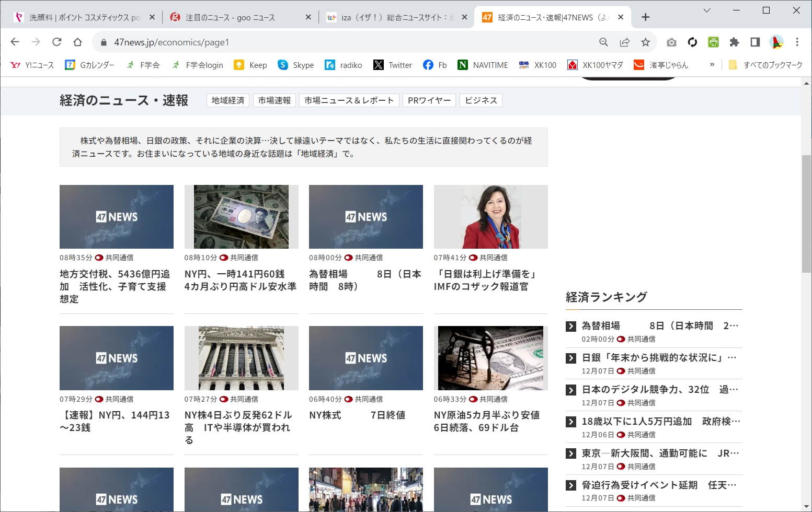The width and height of the screenshot is (812, 512).
Task: Click the stock exchange building thumbnail
Action: (242, 358)
